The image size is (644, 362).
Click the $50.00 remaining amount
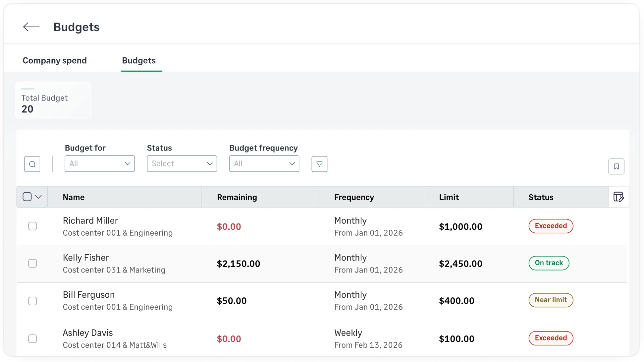(x=232, y=301)
